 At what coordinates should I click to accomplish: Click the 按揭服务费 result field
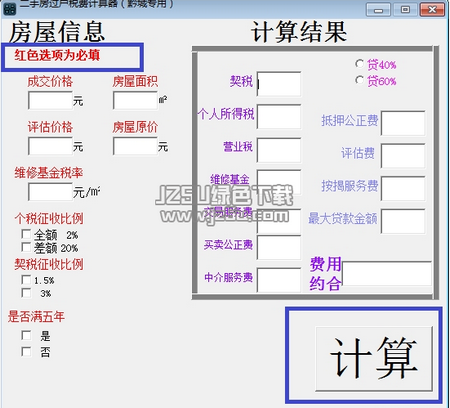[x=403, y=189]
